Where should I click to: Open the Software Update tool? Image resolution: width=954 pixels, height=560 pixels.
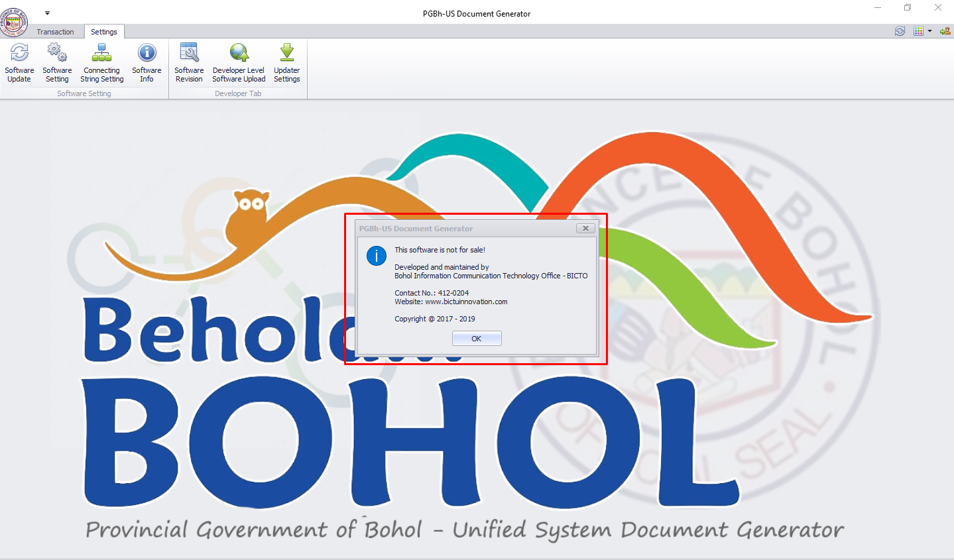[19, 63]
